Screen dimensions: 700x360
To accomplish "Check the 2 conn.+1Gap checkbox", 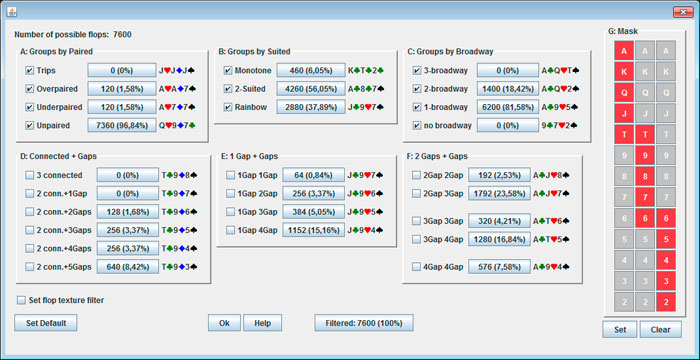I will [x=30, y=193].
